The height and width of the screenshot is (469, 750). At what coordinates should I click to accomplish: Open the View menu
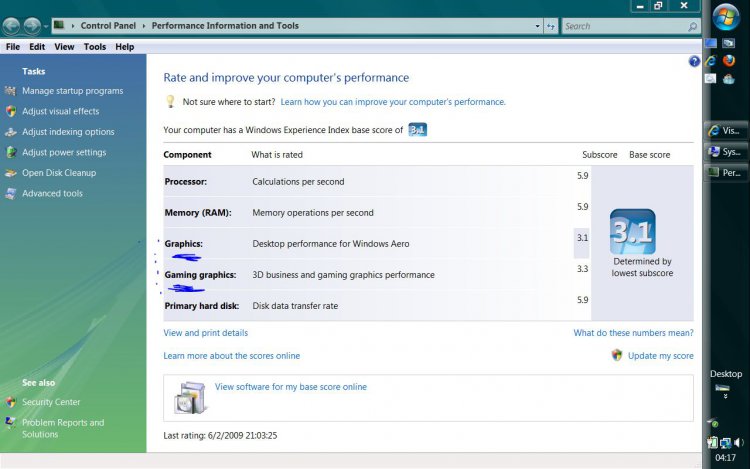64,47
